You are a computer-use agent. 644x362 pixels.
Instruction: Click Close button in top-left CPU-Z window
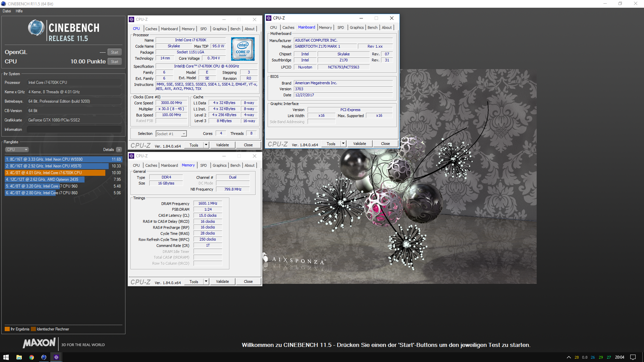coord(248,145)
